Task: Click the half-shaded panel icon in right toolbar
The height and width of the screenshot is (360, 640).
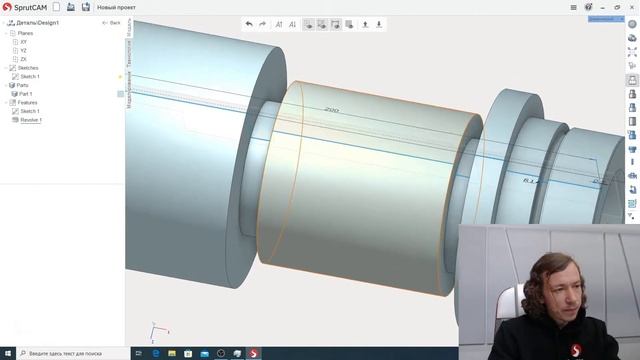Action: tap(632, 121)
